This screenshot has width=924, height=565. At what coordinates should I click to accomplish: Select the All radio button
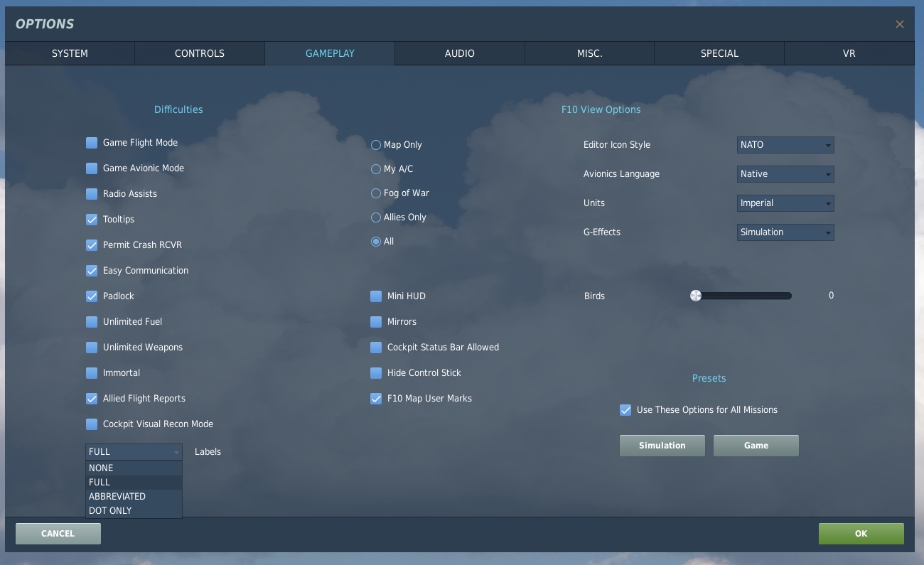[376, 242]
